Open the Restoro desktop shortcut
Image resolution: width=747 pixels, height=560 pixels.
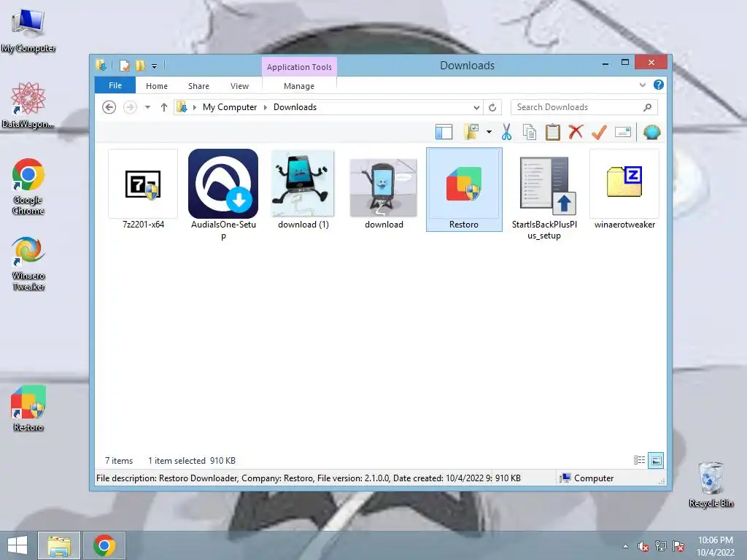click(28, 409)
